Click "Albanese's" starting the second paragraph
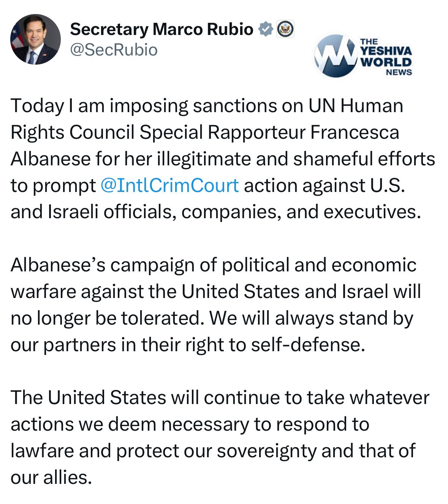 58,265
